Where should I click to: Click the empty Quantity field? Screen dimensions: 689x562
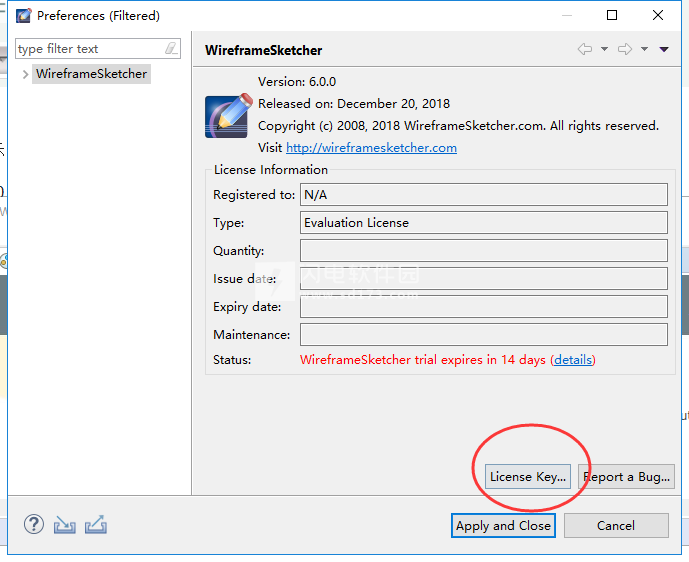coord(484,250)
